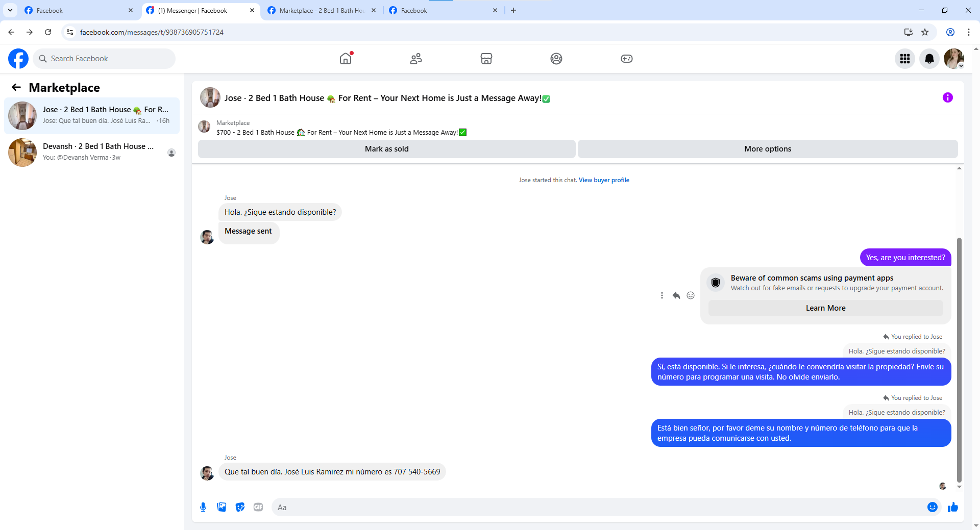Open the nine-dot Menu grid icon

click(x=905, y=59)
